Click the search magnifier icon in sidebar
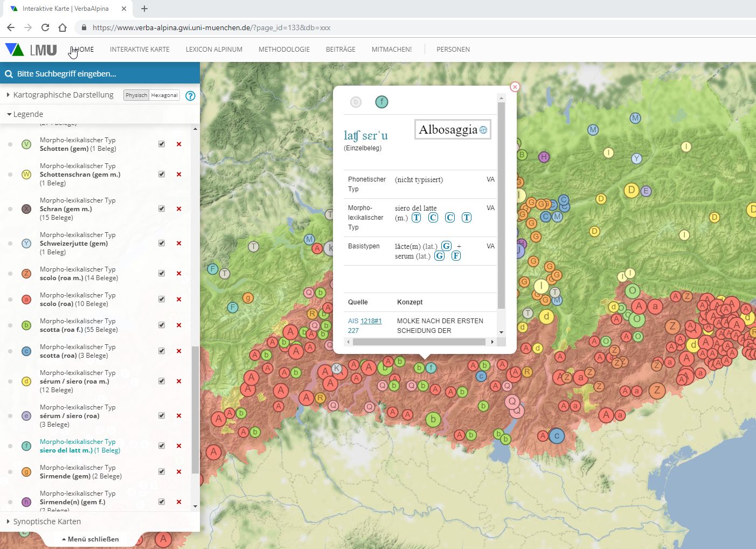Screen dimensions: 756x549 9,74
